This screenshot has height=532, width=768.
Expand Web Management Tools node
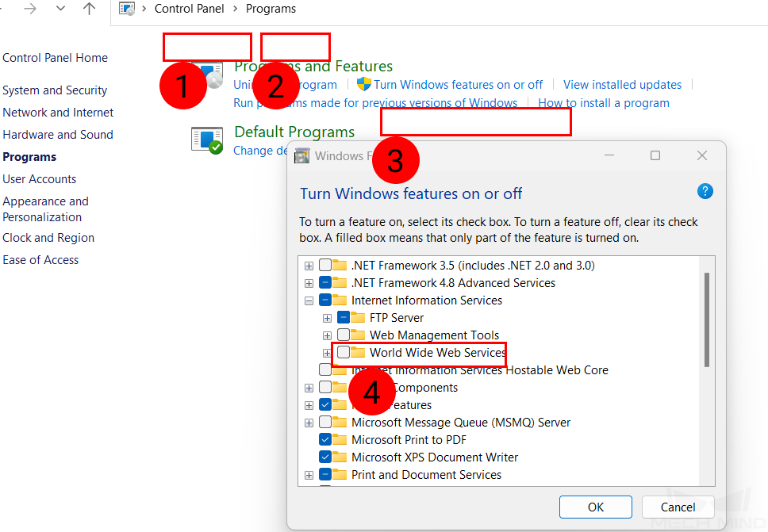[327, 335]
